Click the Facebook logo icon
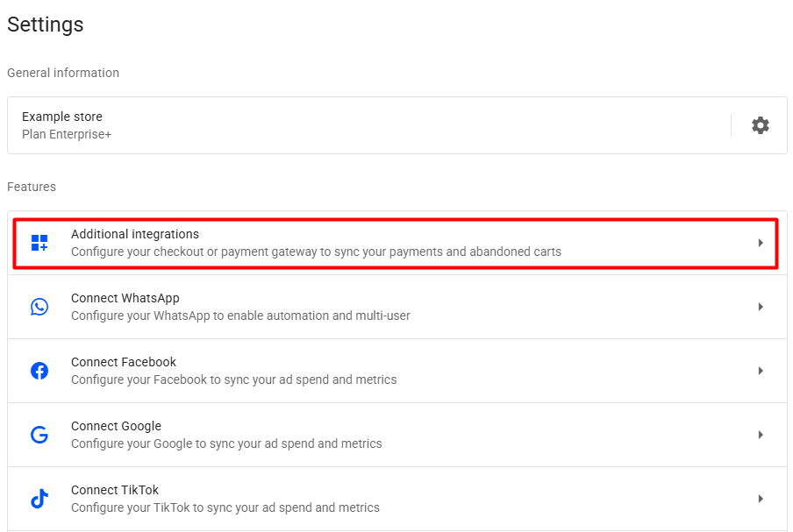This screenshot has height=532, width=793. tap(39, 371)
